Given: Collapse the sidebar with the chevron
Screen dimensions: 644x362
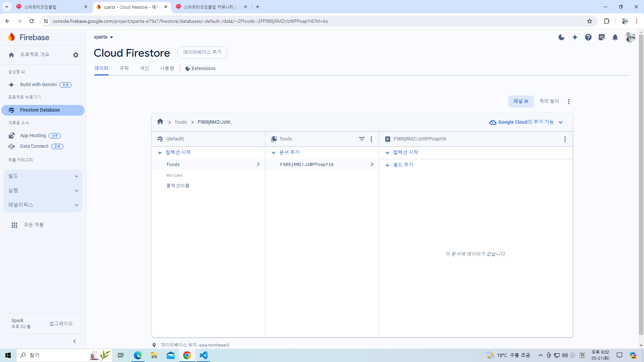Looking at the screenshot, I should coord(74,341).
